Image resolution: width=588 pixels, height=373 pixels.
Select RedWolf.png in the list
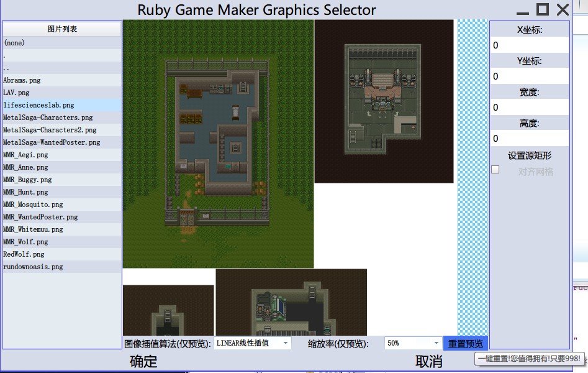(x=62, y=254)
